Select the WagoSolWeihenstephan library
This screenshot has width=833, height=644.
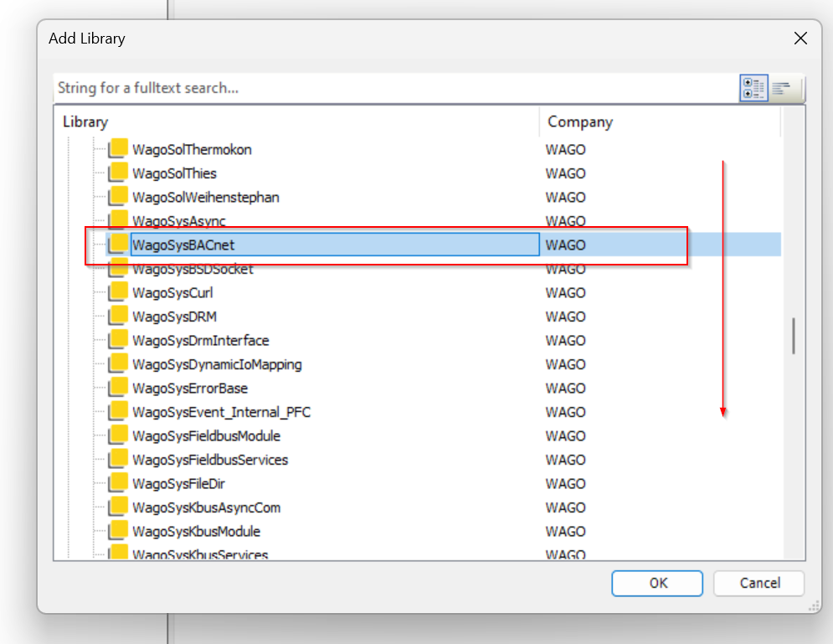(206, 197)
